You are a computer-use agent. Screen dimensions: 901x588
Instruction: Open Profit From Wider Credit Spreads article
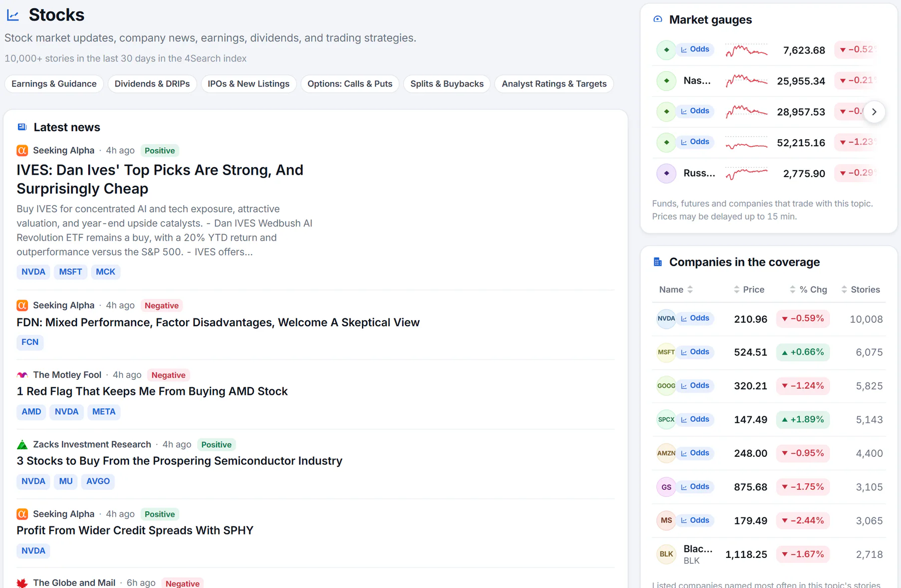pos(135,530)
